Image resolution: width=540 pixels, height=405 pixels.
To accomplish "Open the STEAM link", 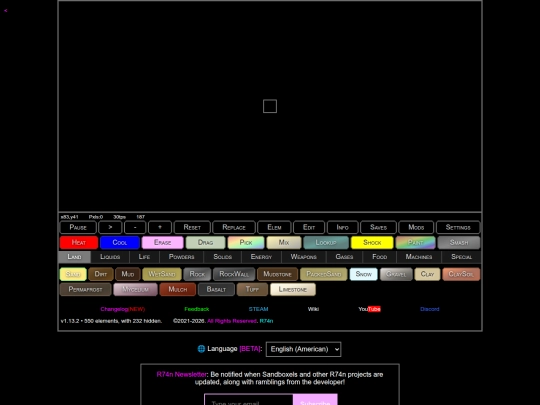I will (x=258, y=309).
